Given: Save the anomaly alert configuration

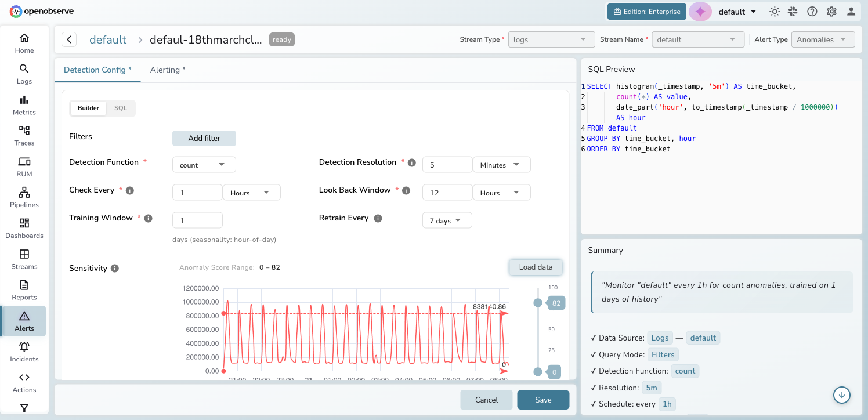Looking at the screenshot, I should point(542,400).
